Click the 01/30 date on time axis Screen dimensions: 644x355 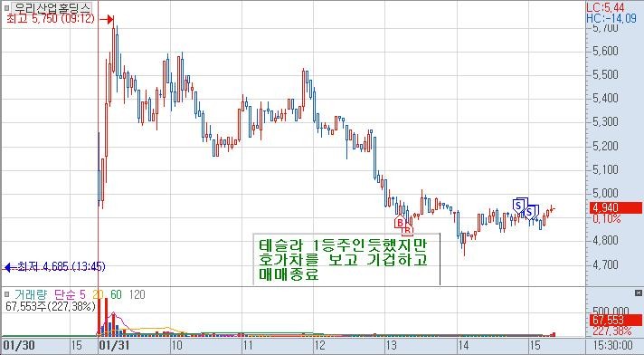(x=19, y=345)
